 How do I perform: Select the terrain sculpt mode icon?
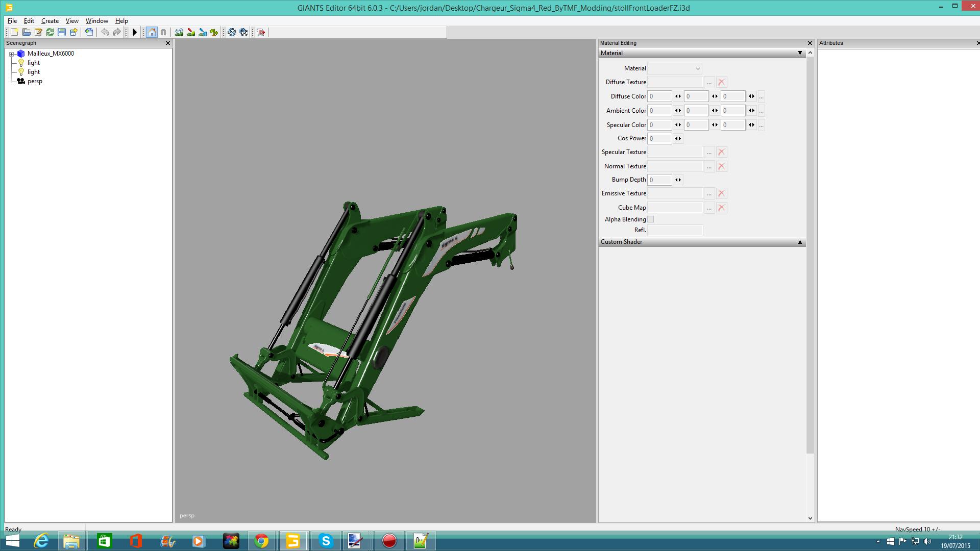pyautogui.click(x=179, y=32)
